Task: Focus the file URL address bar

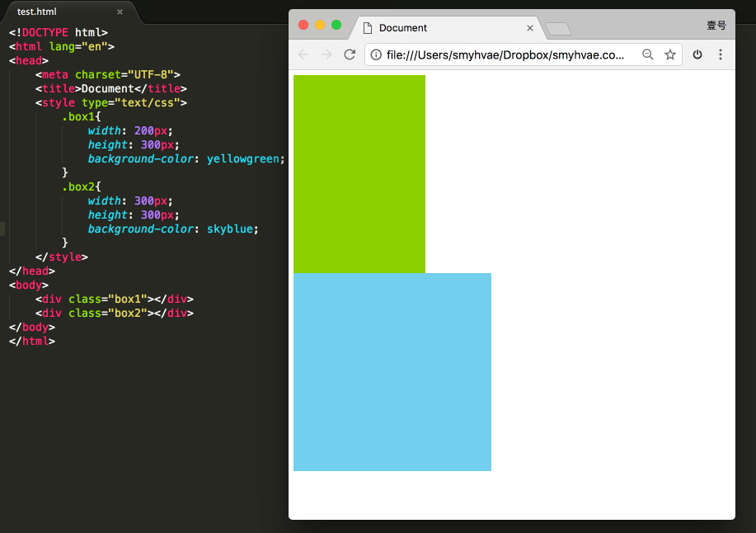Action: pyautogui.click(x=505, y=55)
